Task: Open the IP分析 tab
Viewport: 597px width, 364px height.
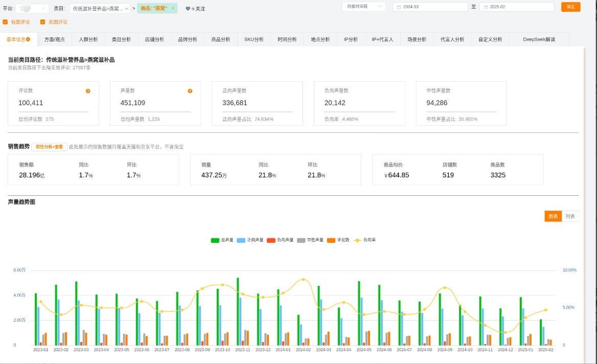Action: click(351, 39)
